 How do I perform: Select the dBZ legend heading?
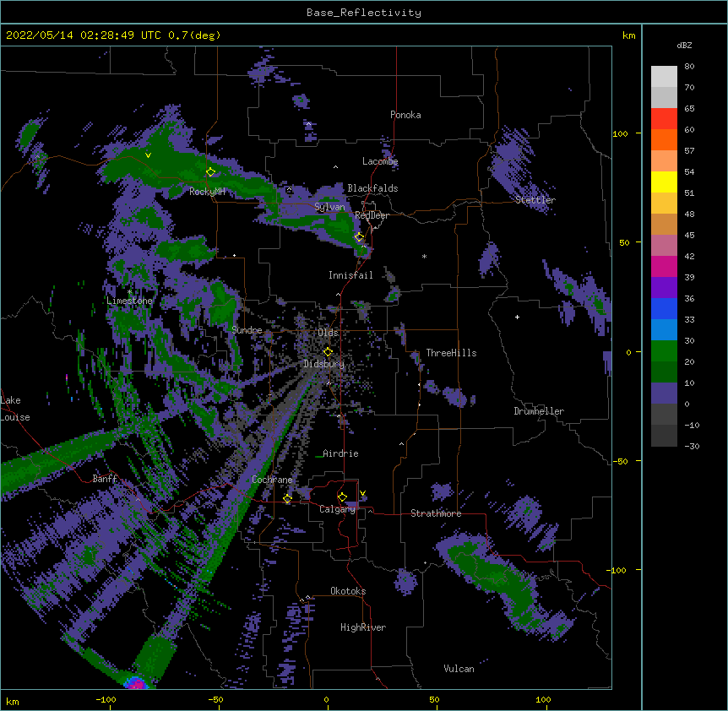[684, 46]
